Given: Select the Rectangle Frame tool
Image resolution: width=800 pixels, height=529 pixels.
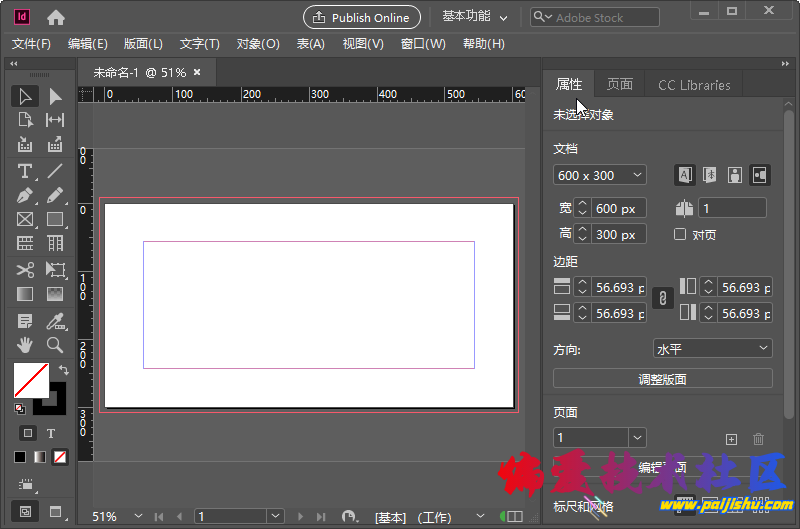Looking at the screenshot, I should click(25, 220).
